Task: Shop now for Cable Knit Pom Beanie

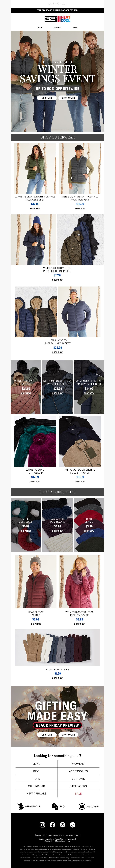Action: [57, 531]
